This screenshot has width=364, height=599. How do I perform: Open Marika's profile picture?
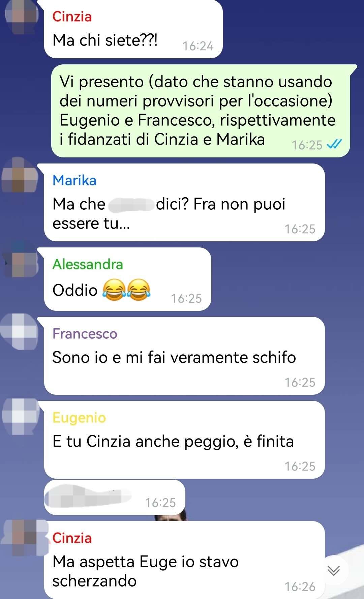point(20,175)
